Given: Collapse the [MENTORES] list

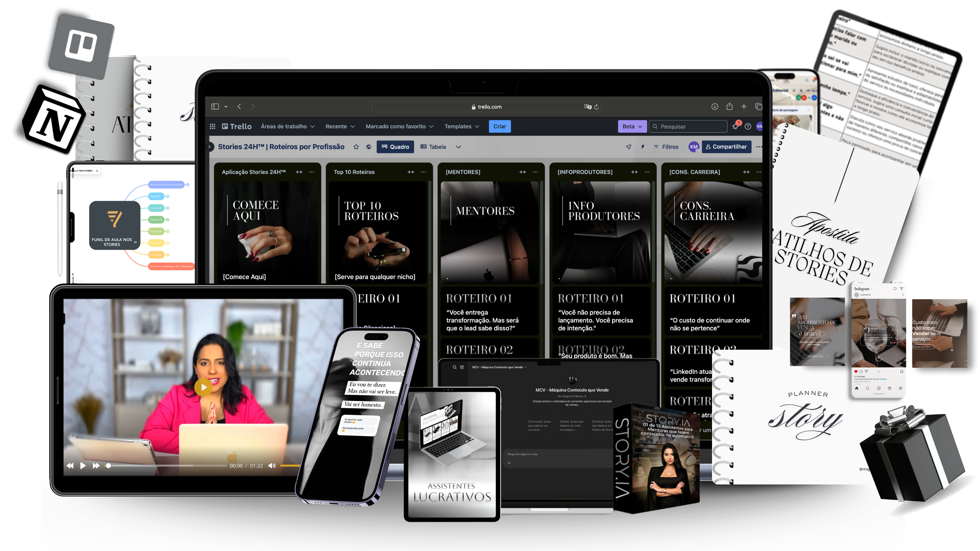Looking at the screenshot, I should 523,172.
